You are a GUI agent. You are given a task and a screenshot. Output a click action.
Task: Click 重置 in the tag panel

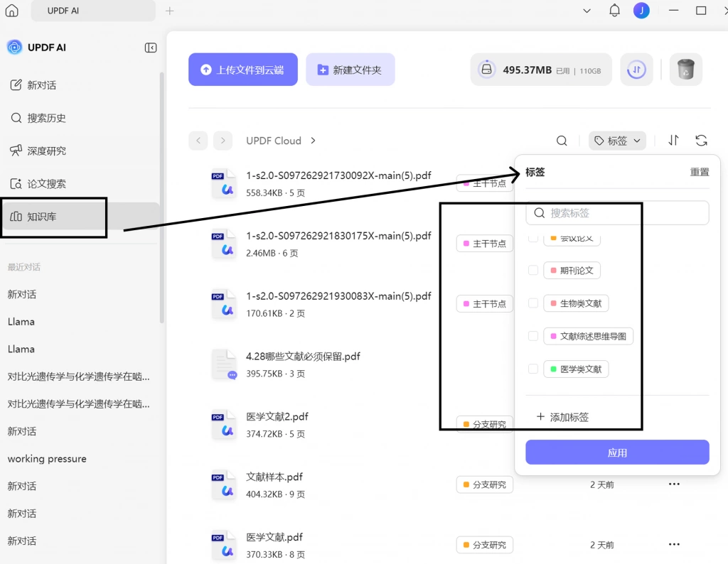pos(700,172)
